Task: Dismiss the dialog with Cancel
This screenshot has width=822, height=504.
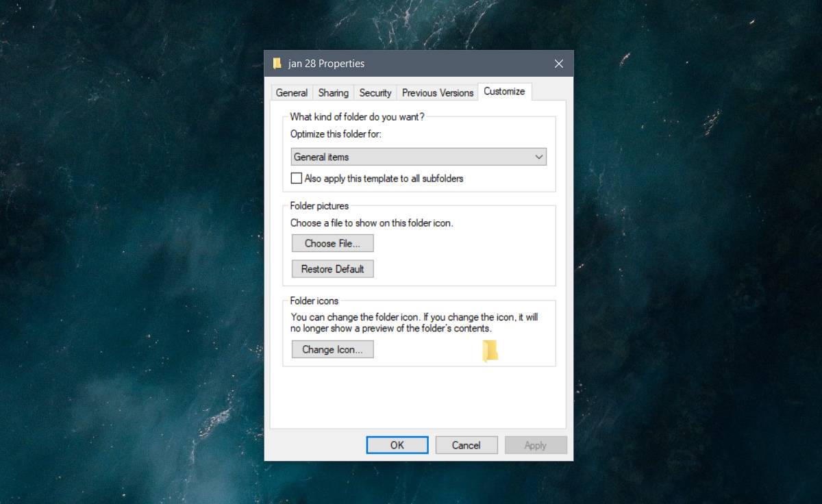Action: (466, 444)
